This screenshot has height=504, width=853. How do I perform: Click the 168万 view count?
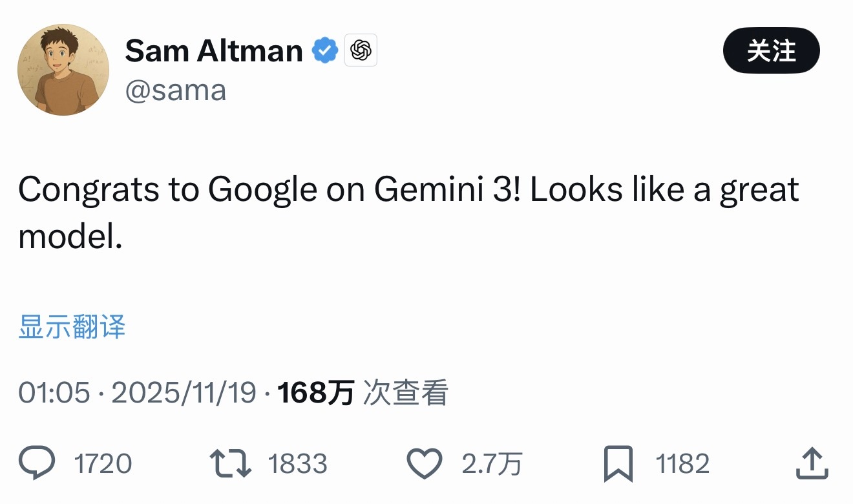point(315,392)
